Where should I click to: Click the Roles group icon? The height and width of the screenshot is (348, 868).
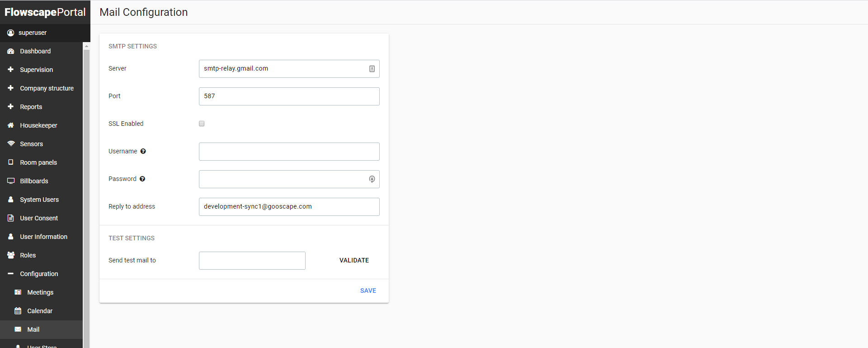point(11,255)
